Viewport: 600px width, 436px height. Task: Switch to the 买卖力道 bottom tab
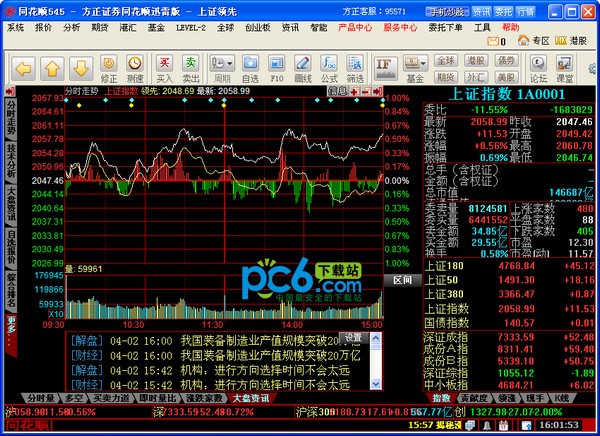(x=111, y=398)
